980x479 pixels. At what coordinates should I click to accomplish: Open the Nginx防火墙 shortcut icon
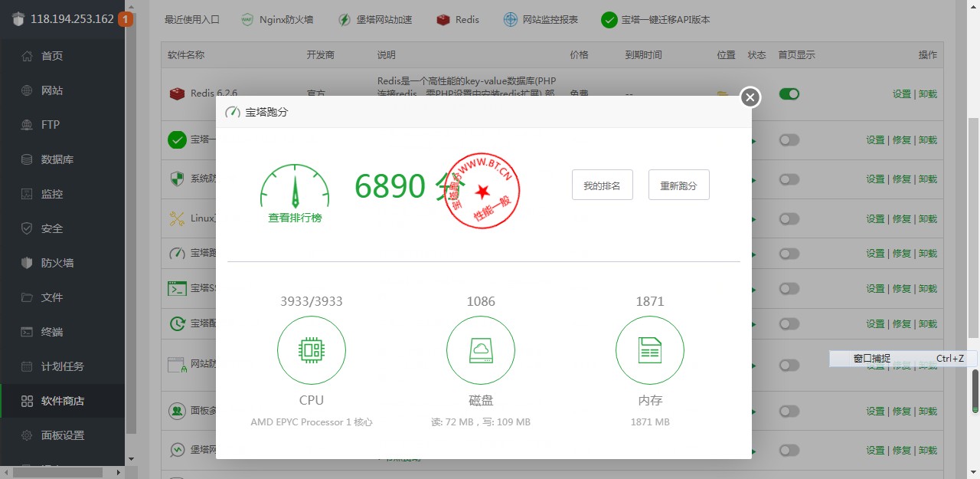(x=247, y=20)
